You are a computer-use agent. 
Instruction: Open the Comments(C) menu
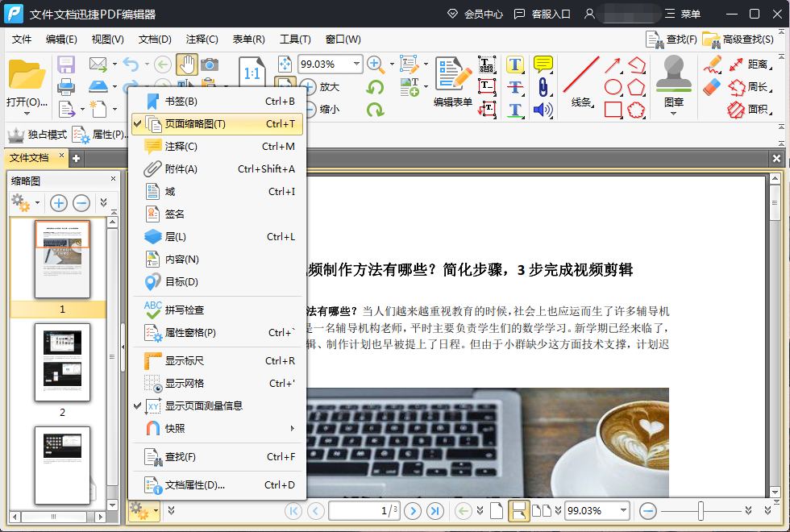click(202, 39)
